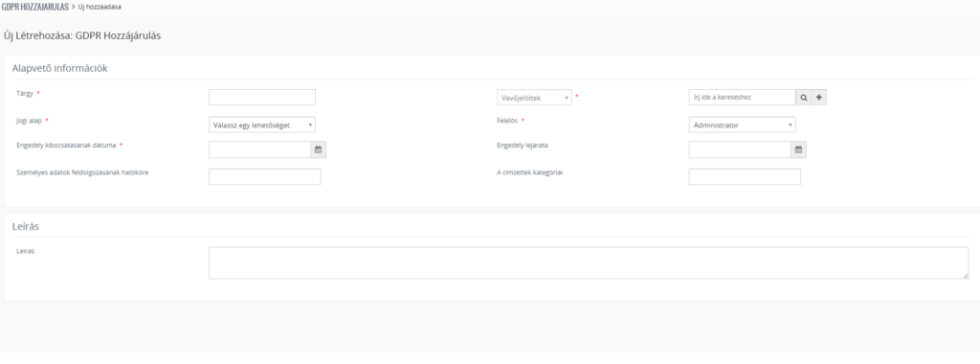The height and width of the screenshot is (364, 980).
Task: Click the Leírás section header
Action: 26,226
